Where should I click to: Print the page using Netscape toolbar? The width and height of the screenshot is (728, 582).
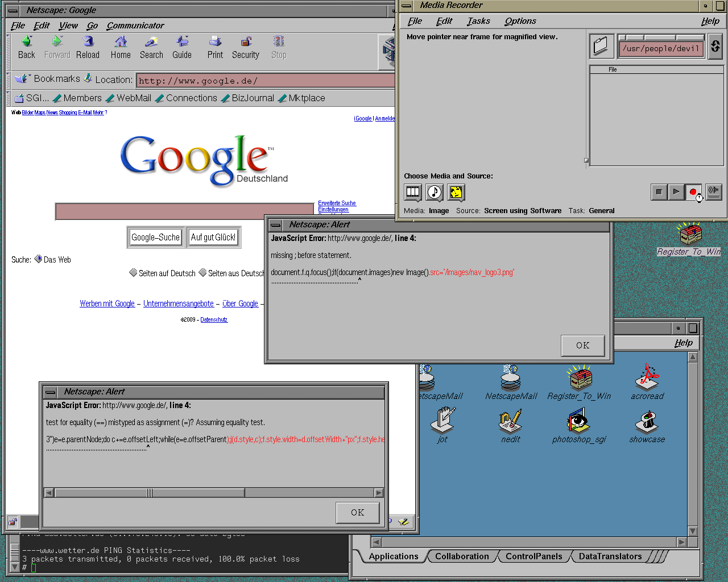pyautogui.click(x=215, y=48)
